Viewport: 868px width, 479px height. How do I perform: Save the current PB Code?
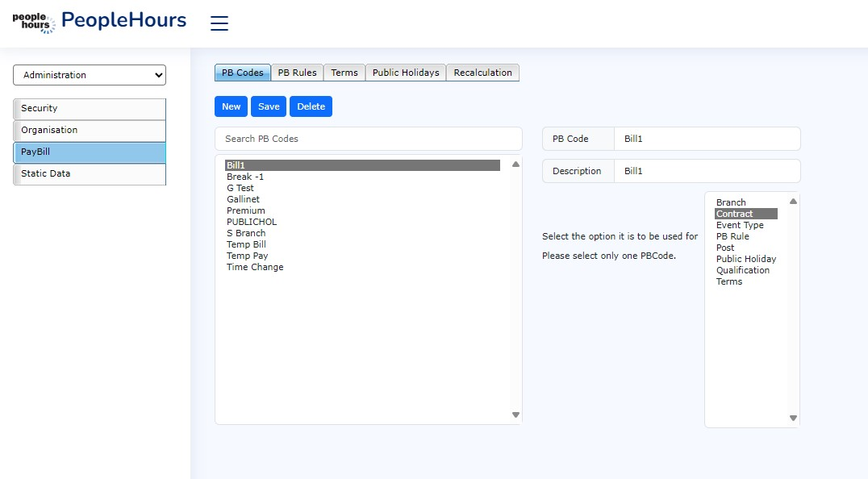tap(269, 106)
